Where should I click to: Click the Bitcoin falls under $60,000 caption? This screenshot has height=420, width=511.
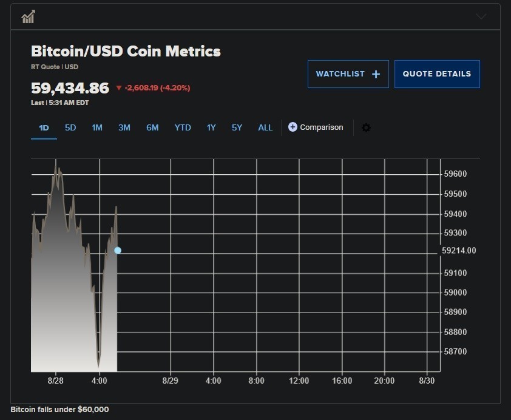tap(60, 410)
